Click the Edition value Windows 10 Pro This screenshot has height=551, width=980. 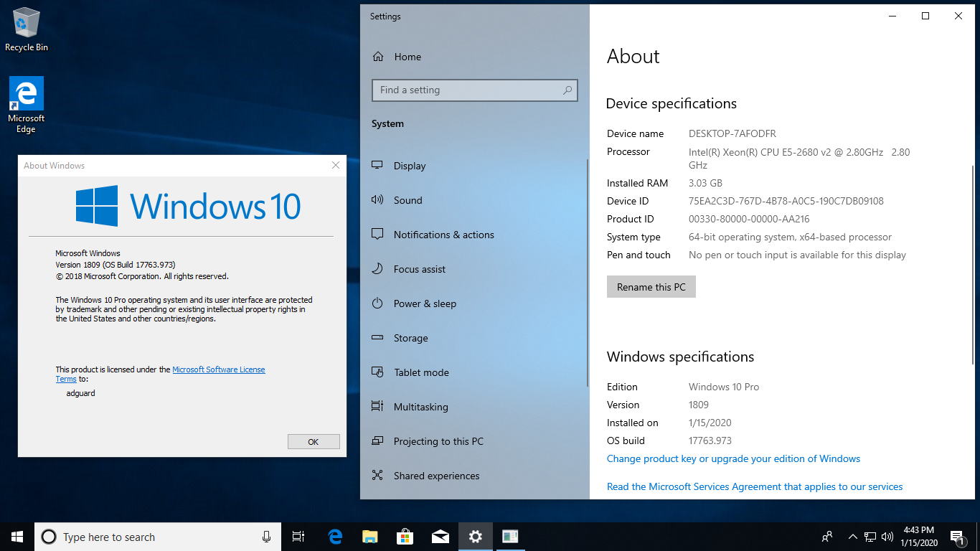[724, 387]
